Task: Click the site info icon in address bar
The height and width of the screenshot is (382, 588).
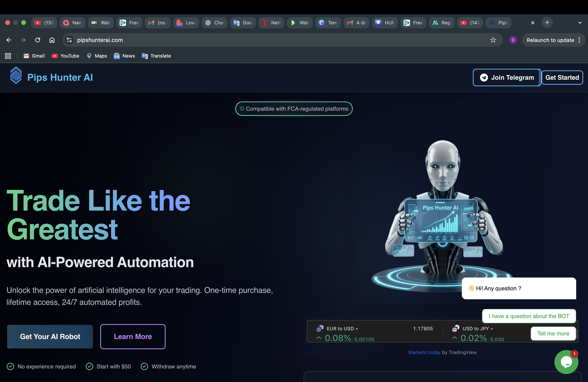Action: pyautogui.click(x=69, y=40)
